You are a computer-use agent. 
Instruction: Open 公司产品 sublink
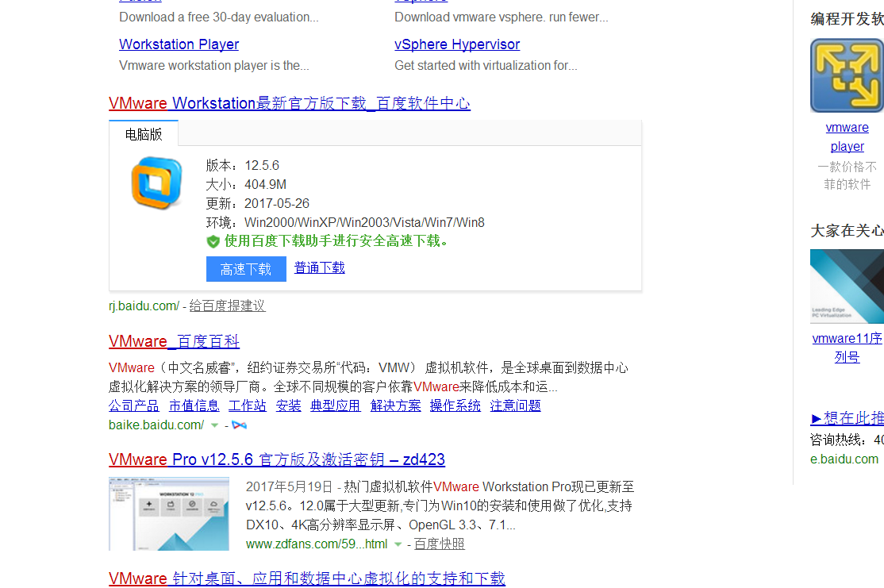point(133,405)
